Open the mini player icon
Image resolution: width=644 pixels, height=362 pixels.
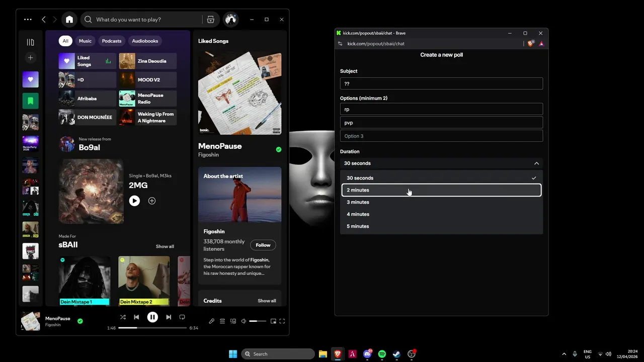[273, 321]
